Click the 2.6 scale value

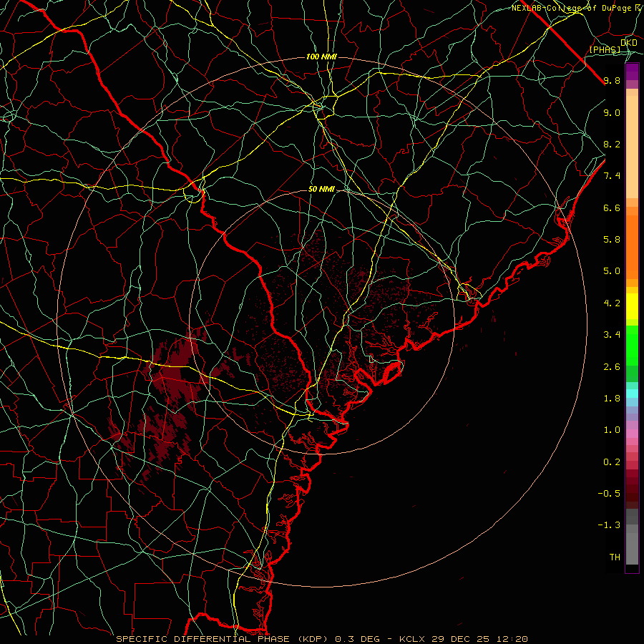coord(612,366)
